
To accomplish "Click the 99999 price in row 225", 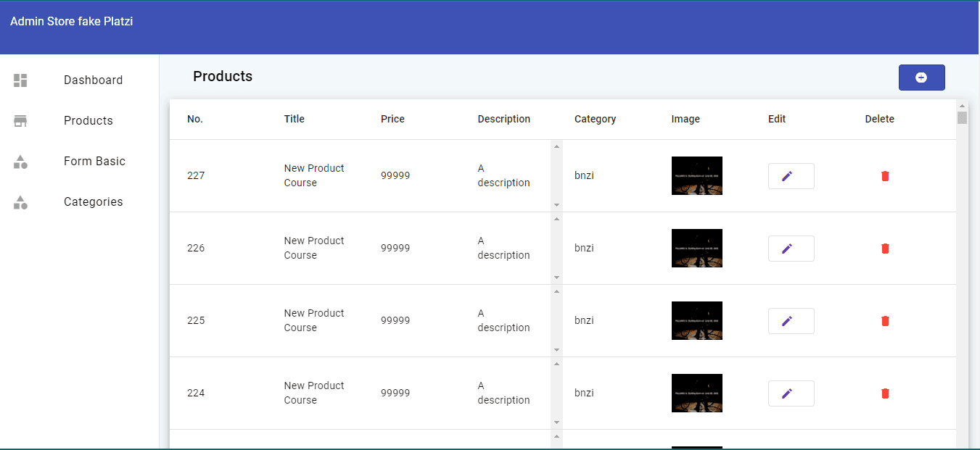I will tap(395, 320).
